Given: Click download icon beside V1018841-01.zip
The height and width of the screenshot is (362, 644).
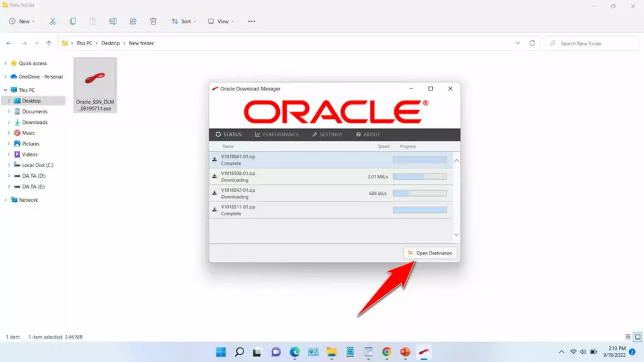Looking at the screenshot, I should point(214,159).
